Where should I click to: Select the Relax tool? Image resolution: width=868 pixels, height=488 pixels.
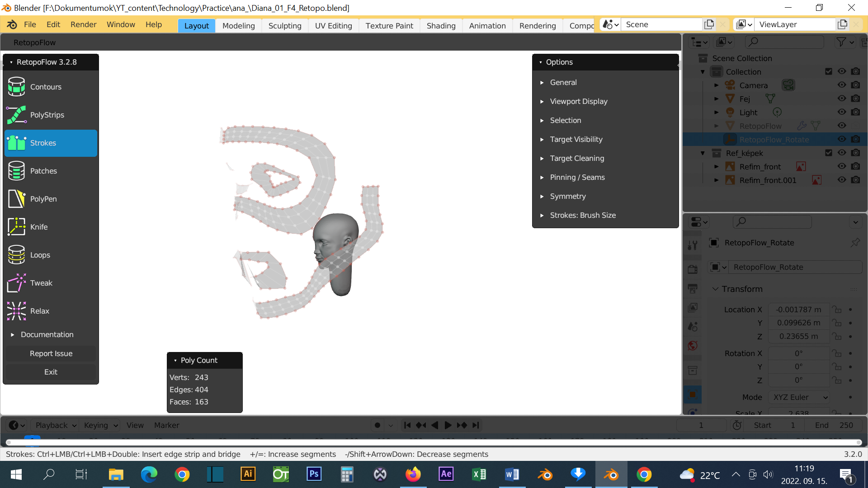40,311
